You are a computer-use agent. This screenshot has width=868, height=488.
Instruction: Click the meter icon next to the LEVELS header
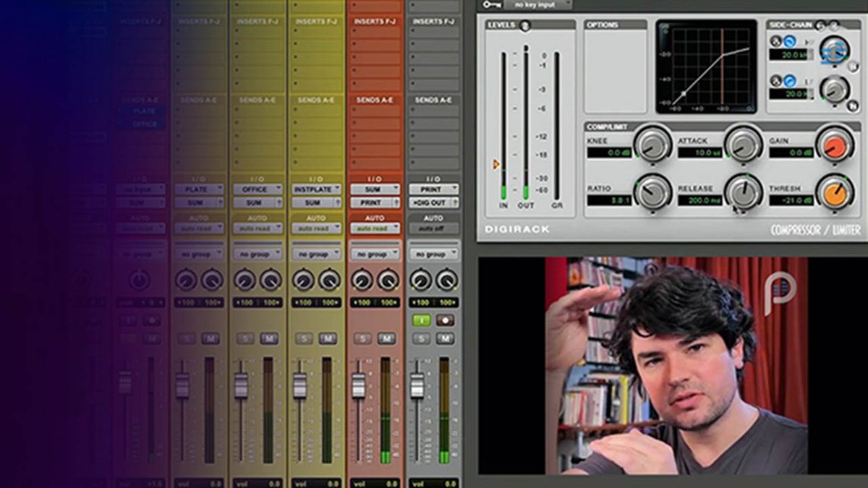tap(525, 25)
